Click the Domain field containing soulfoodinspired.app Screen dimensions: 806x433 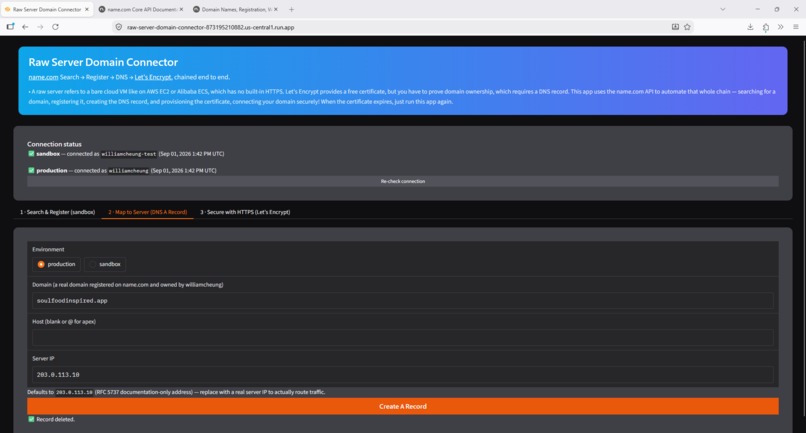pyautogui.click(x=403, y=300)
